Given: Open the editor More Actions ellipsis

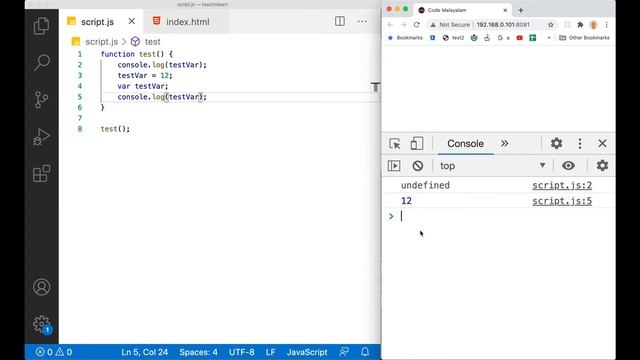Looking at the screenshot, I should 362,21.
